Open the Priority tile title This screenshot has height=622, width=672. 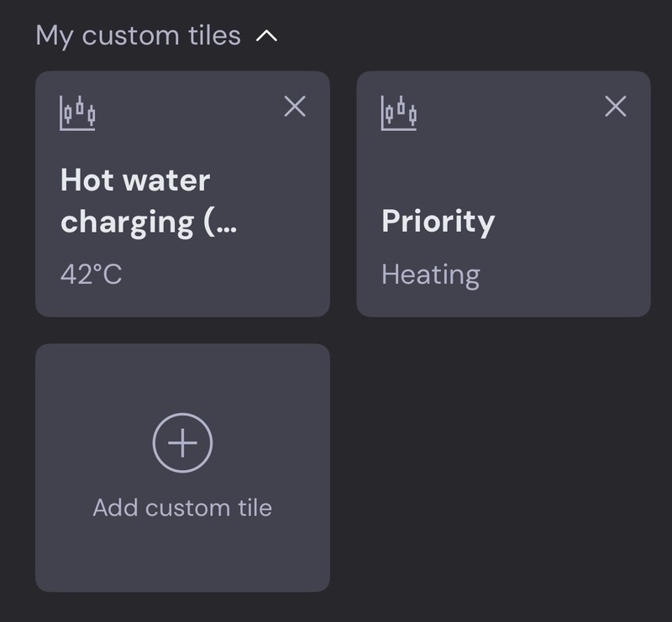pos(438,221)
